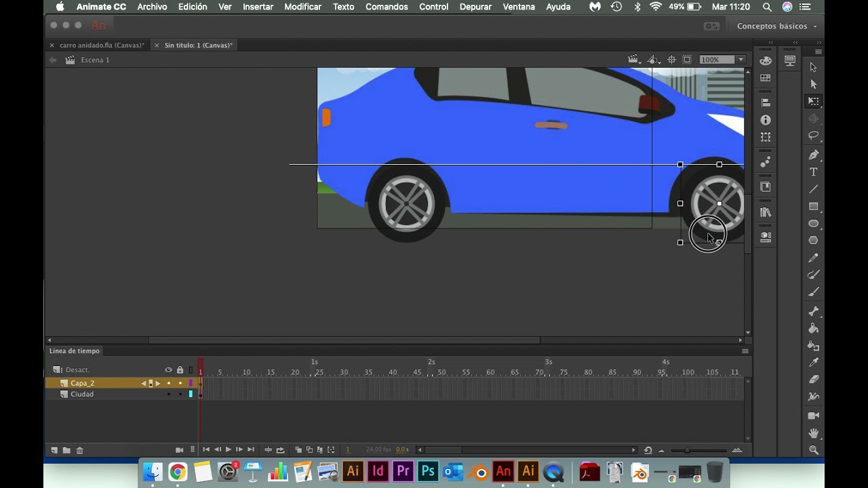Image resolution: width=868 pixels, height=488 pixels.
Task: Select the Camera tool
Action: click(813, 415)
